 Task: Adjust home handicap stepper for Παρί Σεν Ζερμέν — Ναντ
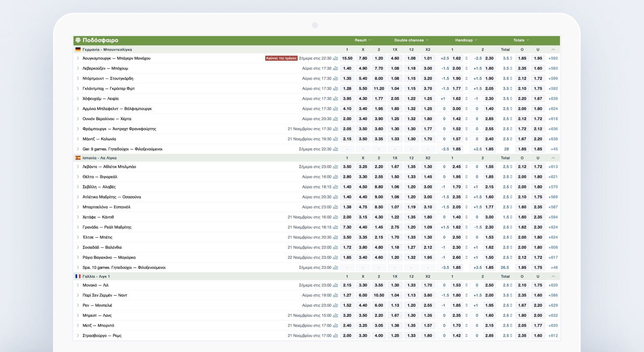466,295
